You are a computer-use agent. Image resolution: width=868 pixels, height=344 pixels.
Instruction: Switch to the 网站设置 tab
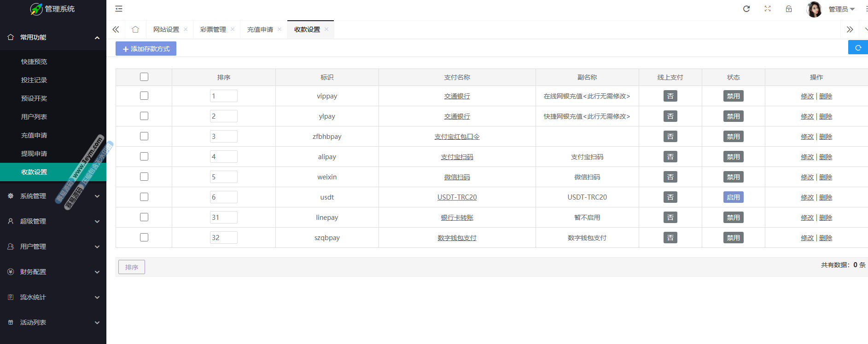coord(166,29)
